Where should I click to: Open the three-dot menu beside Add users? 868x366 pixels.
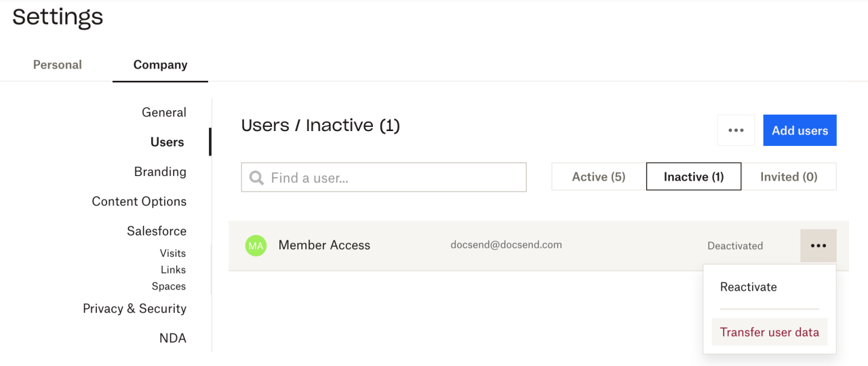click(736, 130)
